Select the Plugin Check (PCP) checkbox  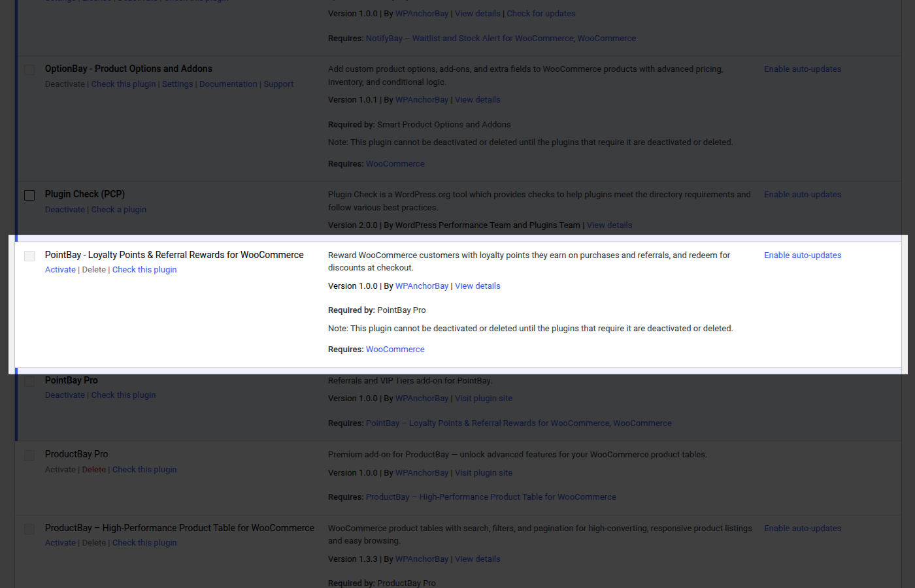pos(29,195)
